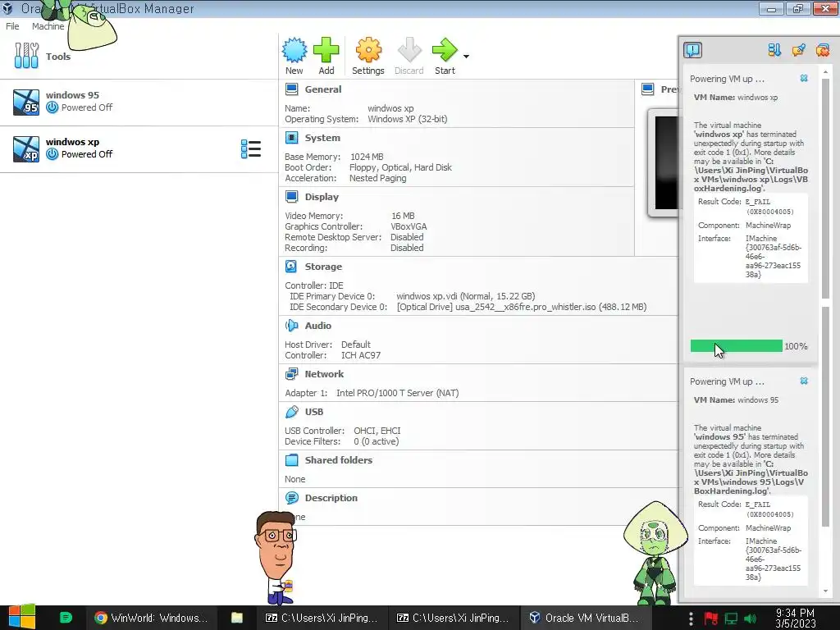
Task: Open Audio section heading
Action: click(317, 325)
